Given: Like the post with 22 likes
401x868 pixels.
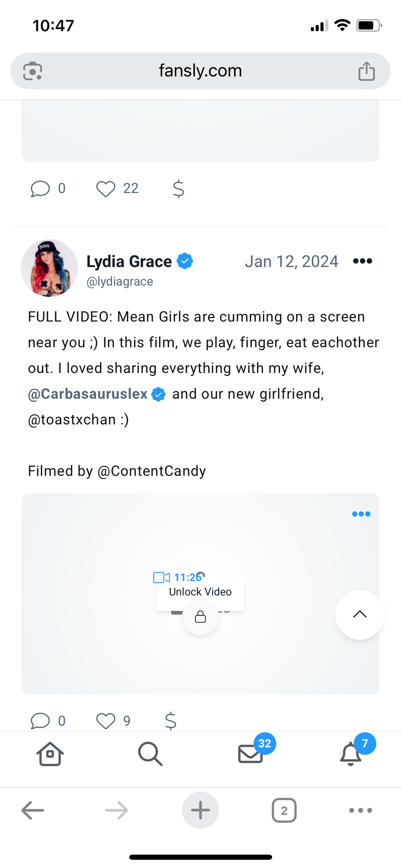Looking at the screenshot, I should click(x=106, y=189).
